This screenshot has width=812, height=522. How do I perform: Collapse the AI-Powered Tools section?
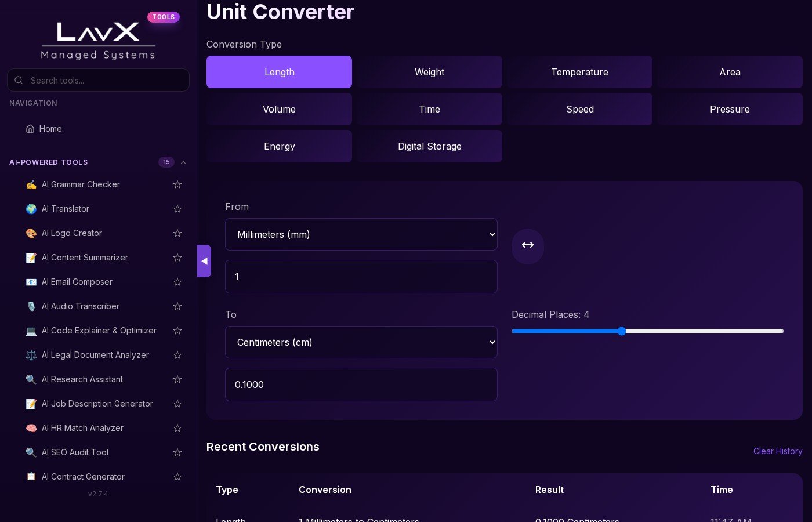(x=183, y=162)
